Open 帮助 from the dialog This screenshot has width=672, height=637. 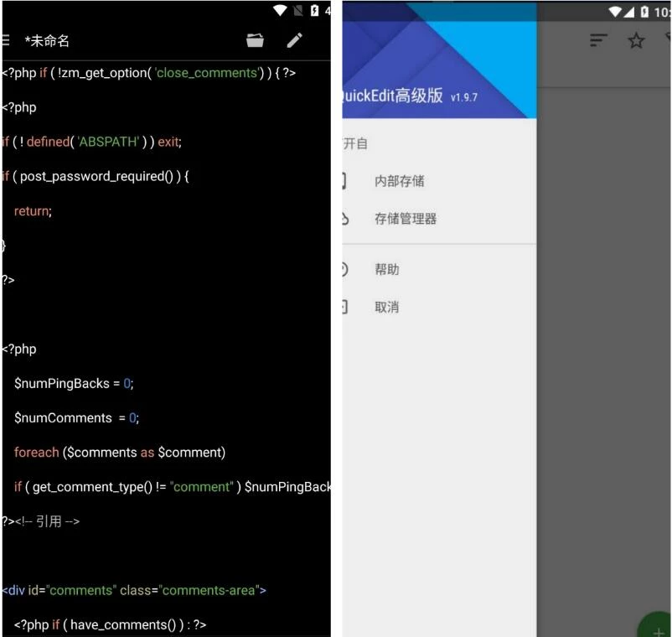coord(387,269)
